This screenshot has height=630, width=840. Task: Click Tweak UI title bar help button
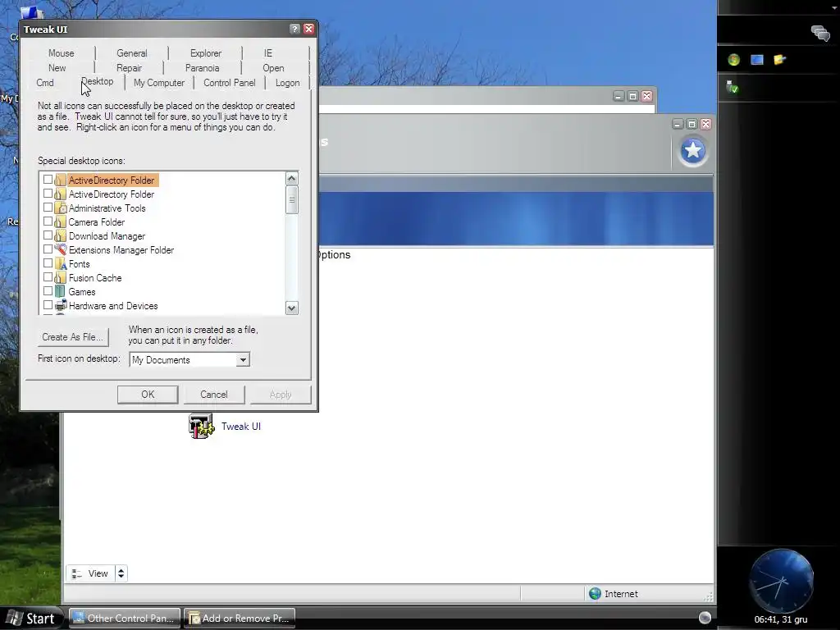tap(294, 29)
